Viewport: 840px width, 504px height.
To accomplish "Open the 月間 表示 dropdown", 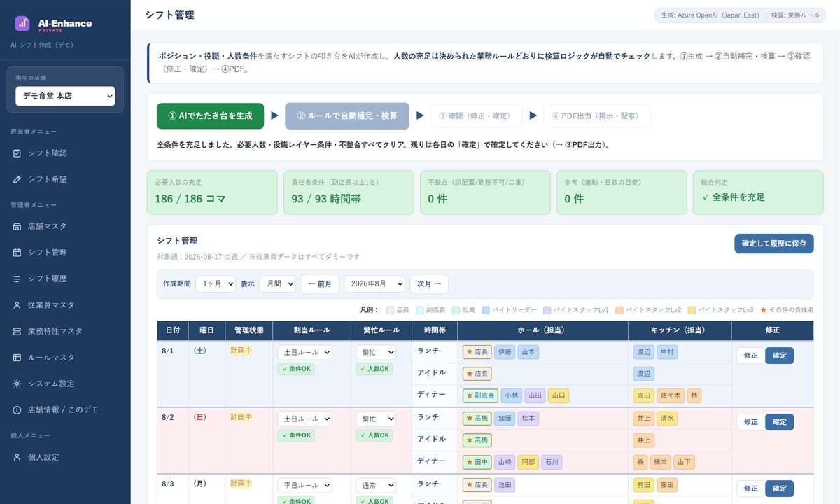I will pyautogui.click(x=277, y=284).
